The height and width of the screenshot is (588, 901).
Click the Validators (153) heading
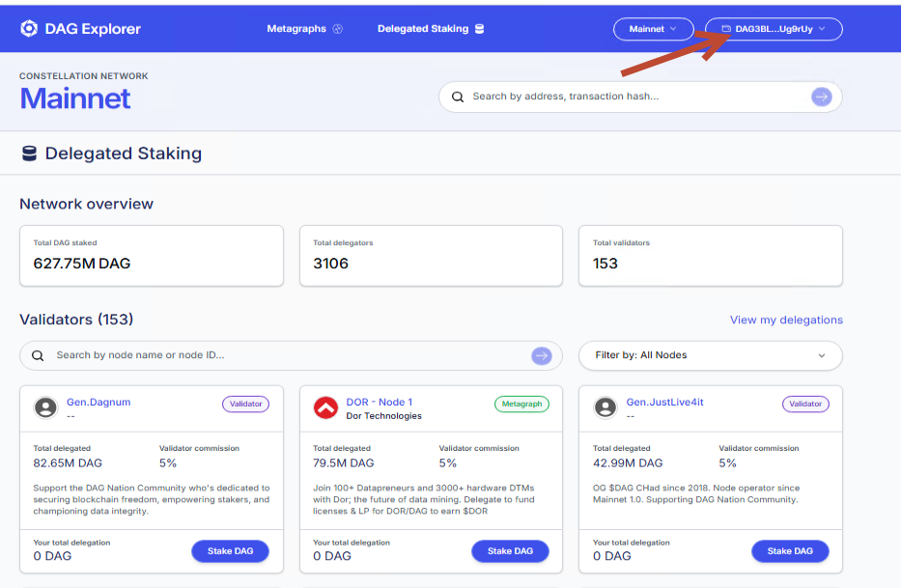click(x=76, y=320)
